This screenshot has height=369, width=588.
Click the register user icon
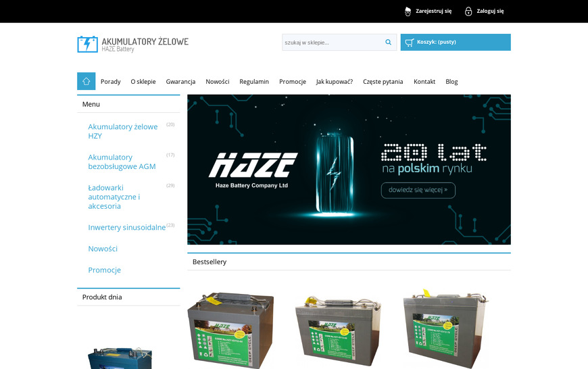coord(408,11)
